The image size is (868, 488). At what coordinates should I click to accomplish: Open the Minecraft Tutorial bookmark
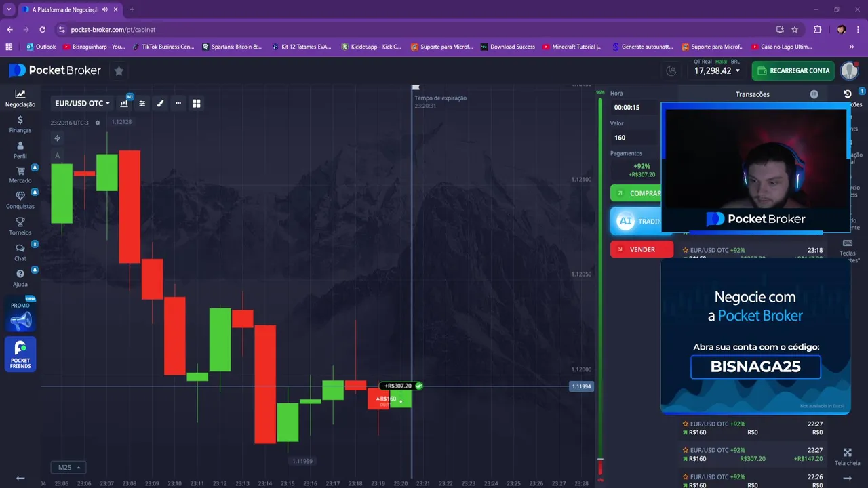pyautogui.click(x=572, y=47)
